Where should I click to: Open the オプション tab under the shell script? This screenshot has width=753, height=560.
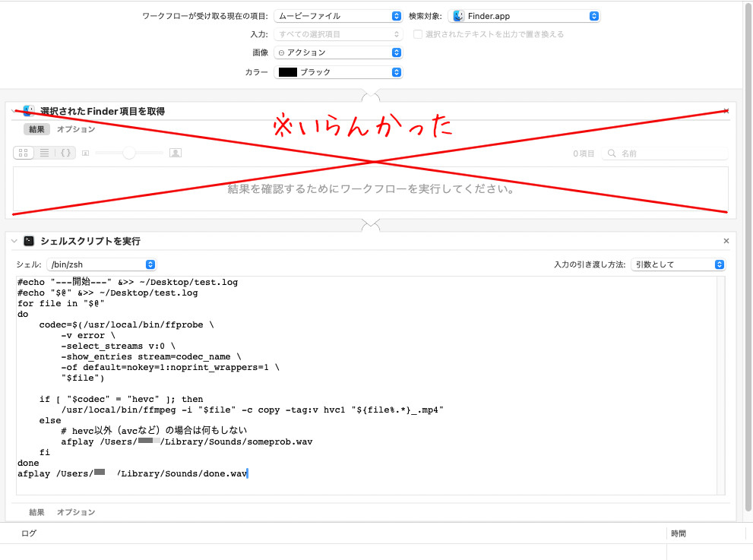[76, 512]
